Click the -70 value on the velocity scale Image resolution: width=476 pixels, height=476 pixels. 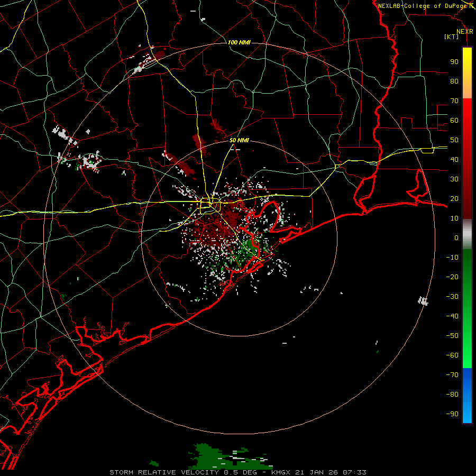click(x=452, y=375)
